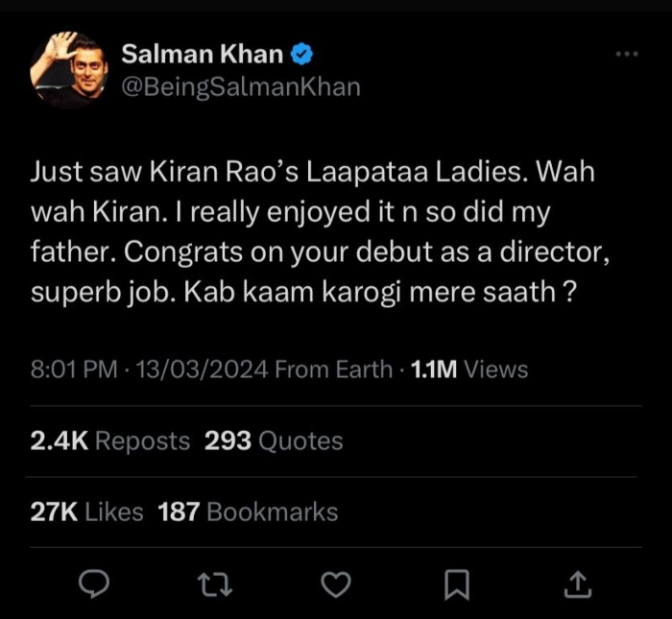The image size is (672, 619).
Task: Click the blue verified badge
Action: [x=300, y=54]
